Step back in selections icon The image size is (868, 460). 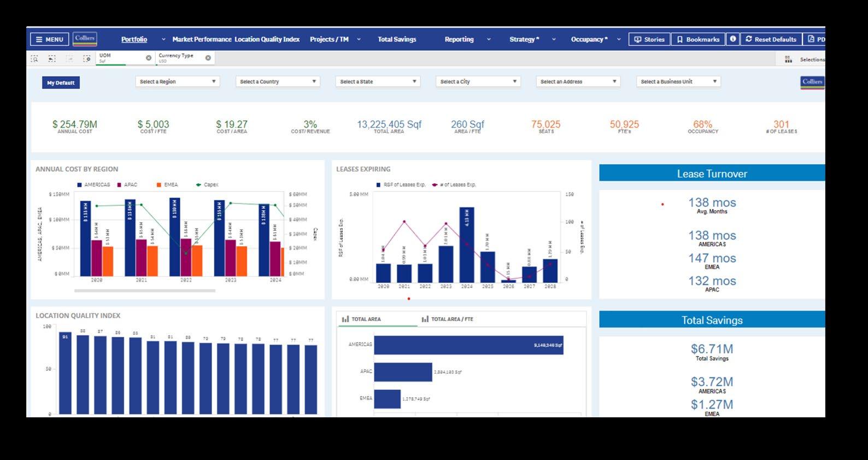point(52,58)
